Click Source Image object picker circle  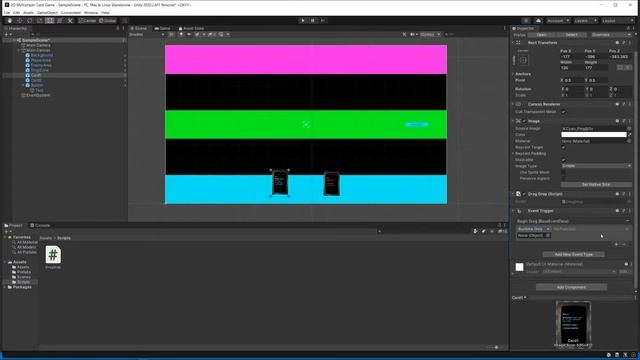click(629, 128)
